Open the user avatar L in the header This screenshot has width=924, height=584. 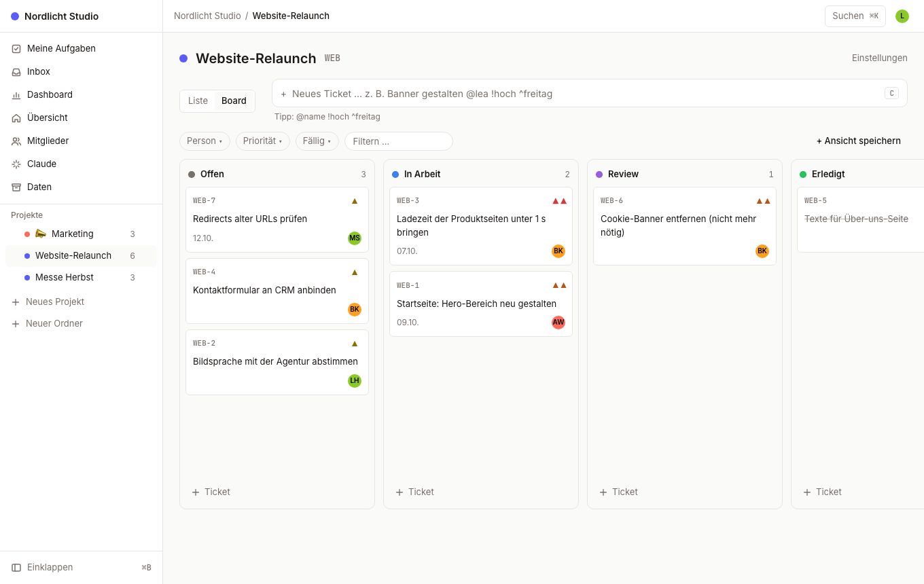click(x=902, y=16)
